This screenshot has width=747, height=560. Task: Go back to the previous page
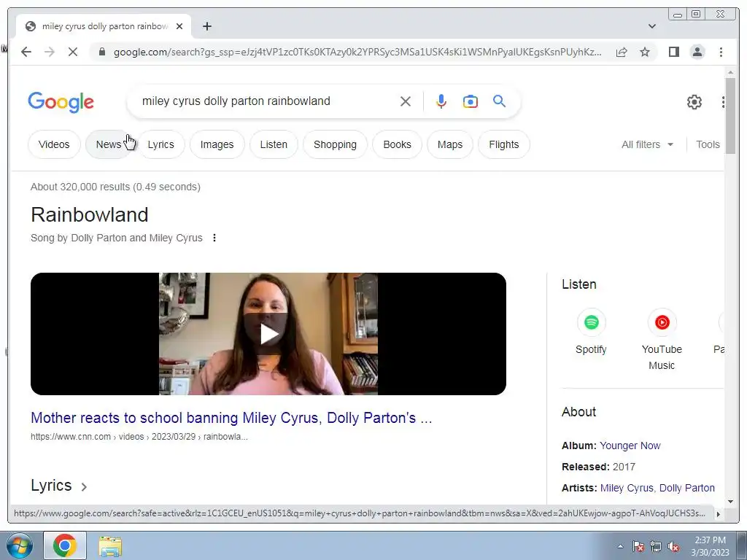[x=26, y=52]
